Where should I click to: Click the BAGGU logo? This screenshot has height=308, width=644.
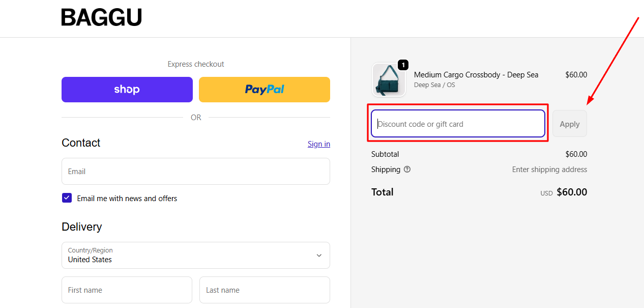coord(101,17)
